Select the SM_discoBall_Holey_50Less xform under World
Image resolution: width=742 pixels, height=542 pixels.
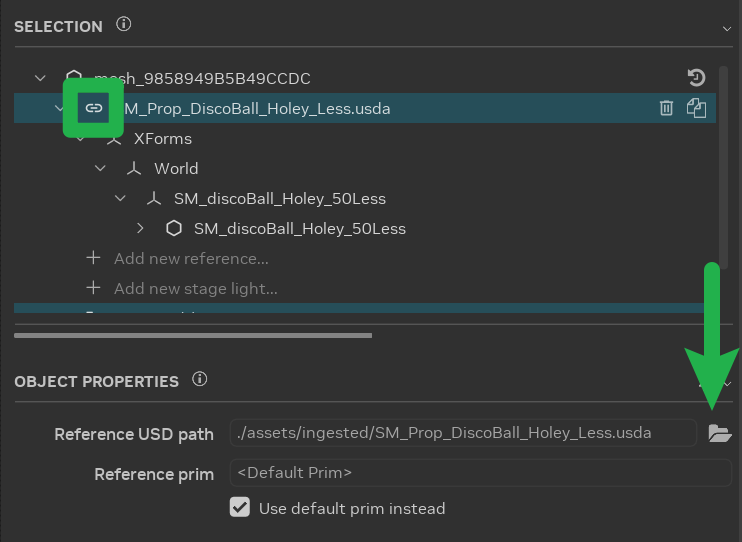click(279, 198)
